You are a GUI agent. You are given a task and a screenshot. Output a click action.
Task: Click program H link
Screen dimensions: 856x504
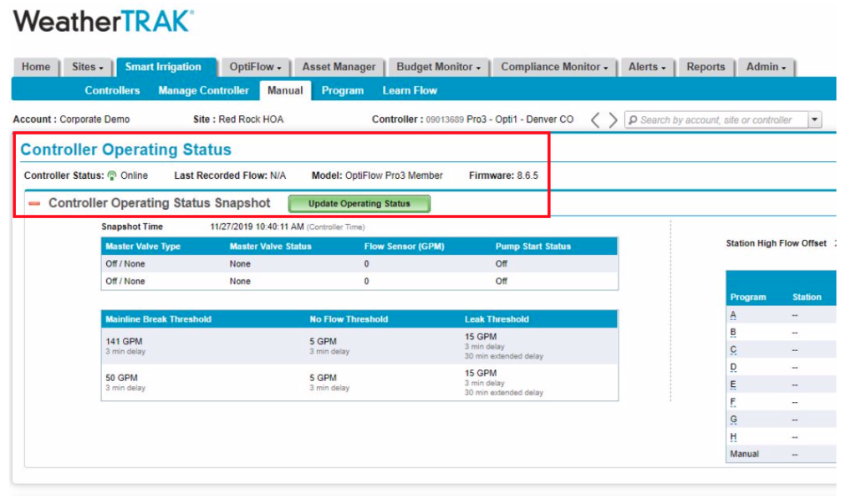(x=733, y=437)
